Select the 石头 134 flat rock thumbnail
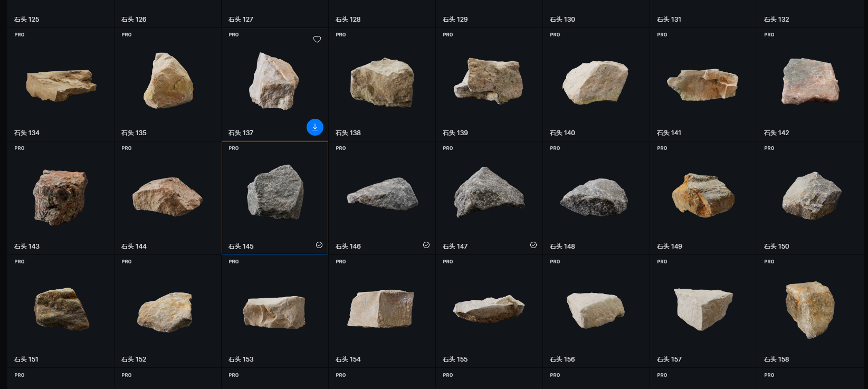 [x=61, y=84]
